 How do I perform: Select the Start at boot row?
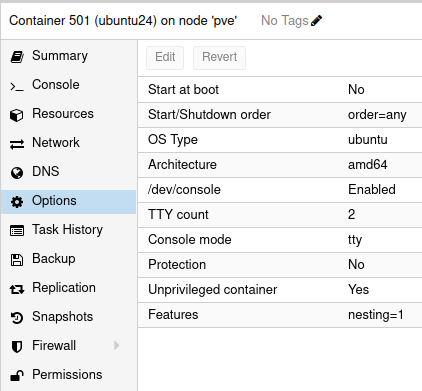[x=280, y=90]
